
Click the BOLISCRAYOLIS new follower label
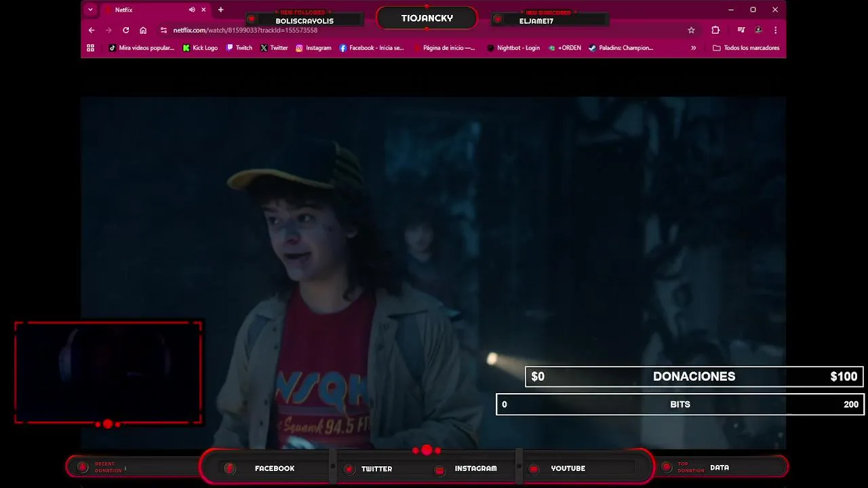(x=304, y=21)
